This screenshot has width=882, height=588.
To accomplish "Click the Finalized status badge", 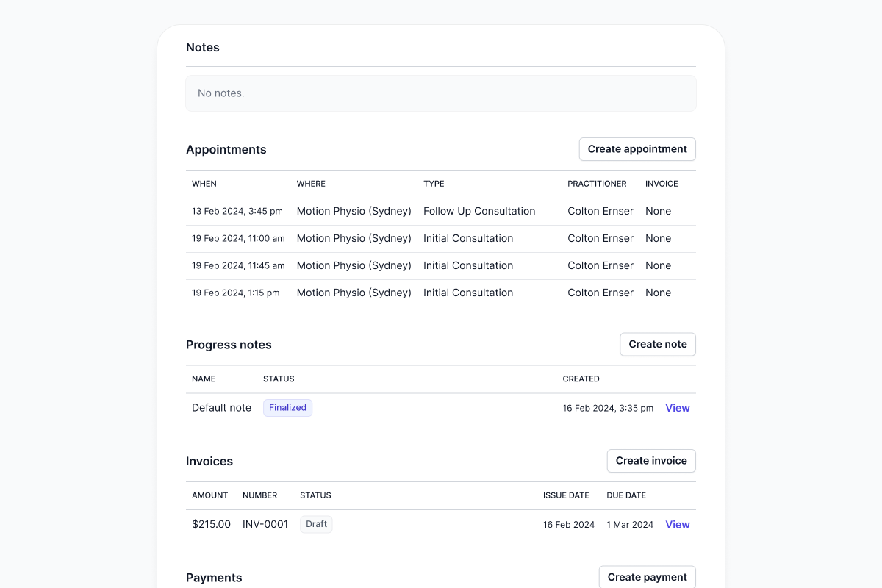I will 287,408.
